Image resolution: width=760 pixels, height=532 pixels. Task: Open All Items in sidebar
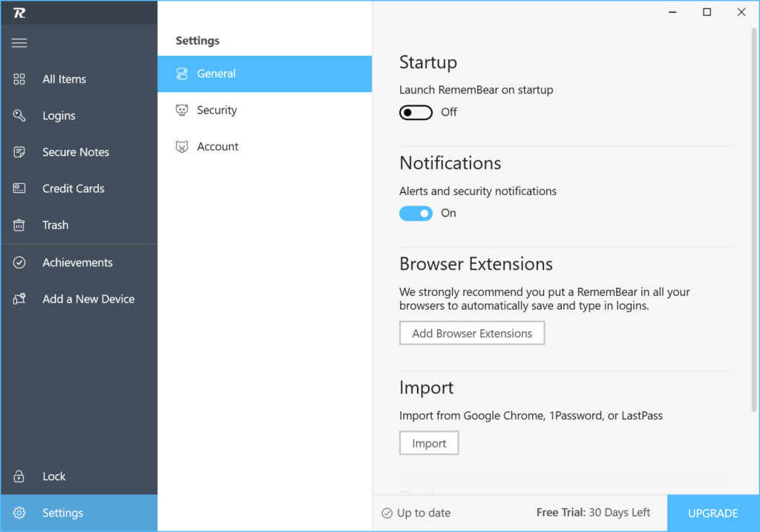79,79
